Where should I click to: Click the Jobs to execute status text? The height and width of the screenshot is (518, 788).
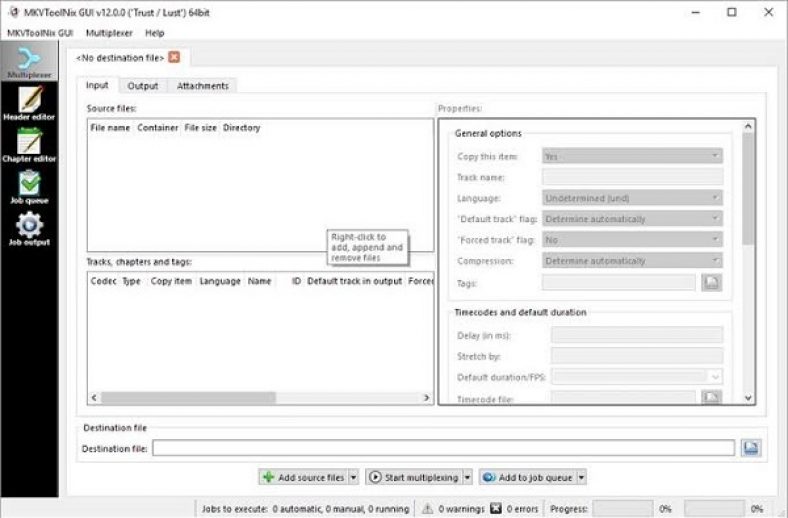point(305,509)
